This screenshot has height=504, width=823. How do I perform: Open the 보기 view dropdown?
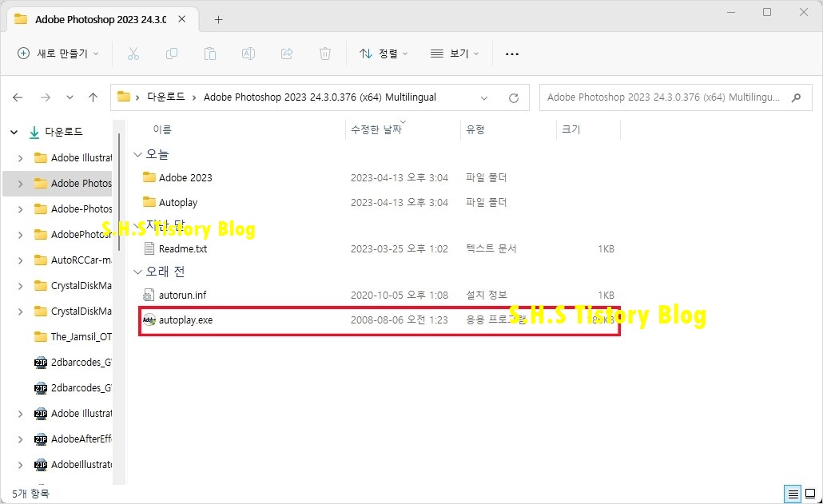[455, 54]
